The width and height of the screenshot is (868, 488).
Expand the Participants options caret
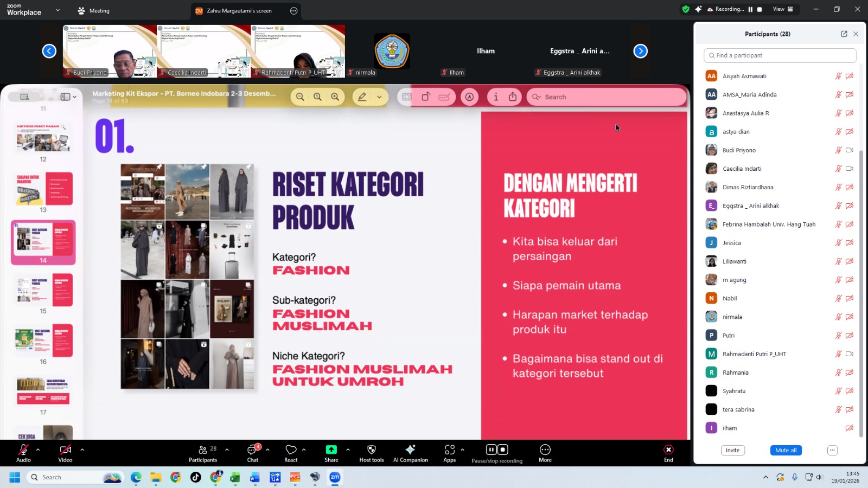click(227, 450)
